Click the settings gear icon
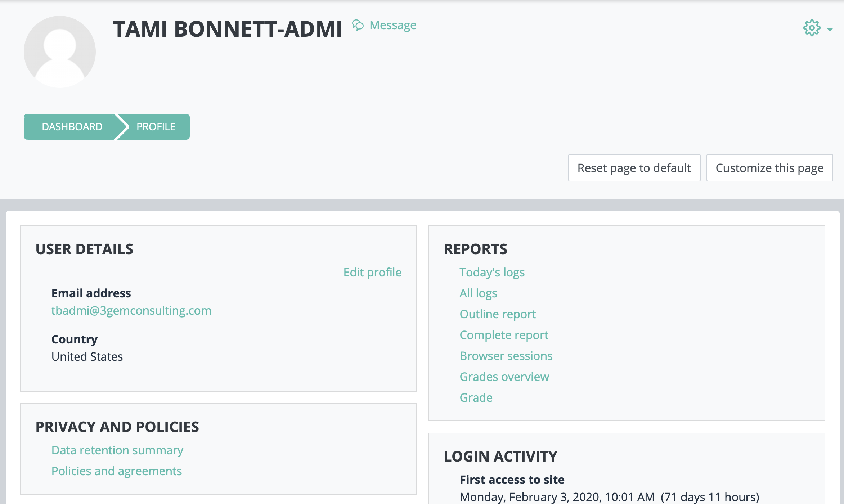This screenshot has width=844, height=504. pyautogui.click(x=811, y=27)
